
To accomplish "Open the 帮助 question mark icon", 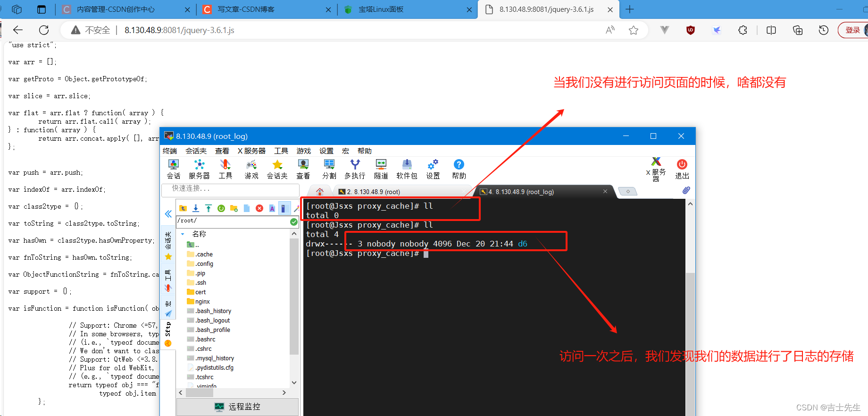I will tap(459, 169).
